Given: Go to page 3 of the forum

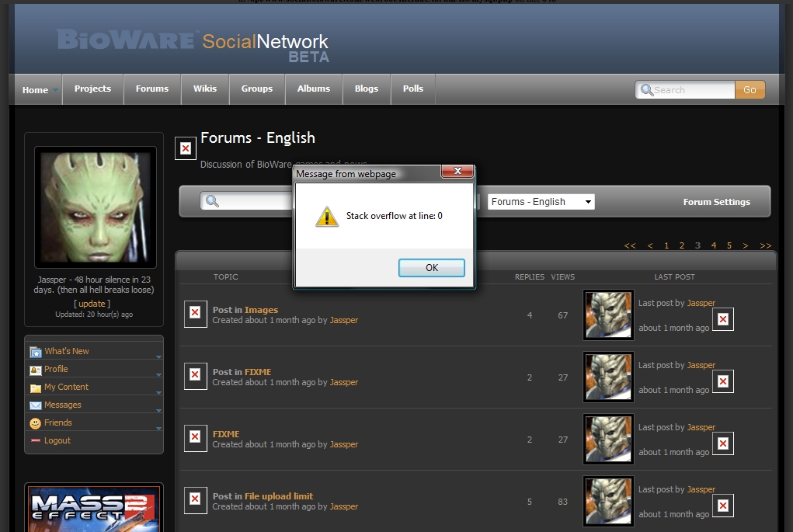Looking at the screenshot, I should point(697,245).
